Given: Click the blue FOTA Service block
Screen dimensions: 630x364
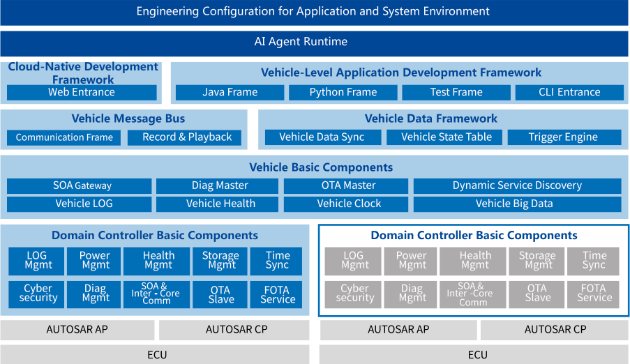Looking at the screenshot, I should pyautogui.click(x=276, y=294).
